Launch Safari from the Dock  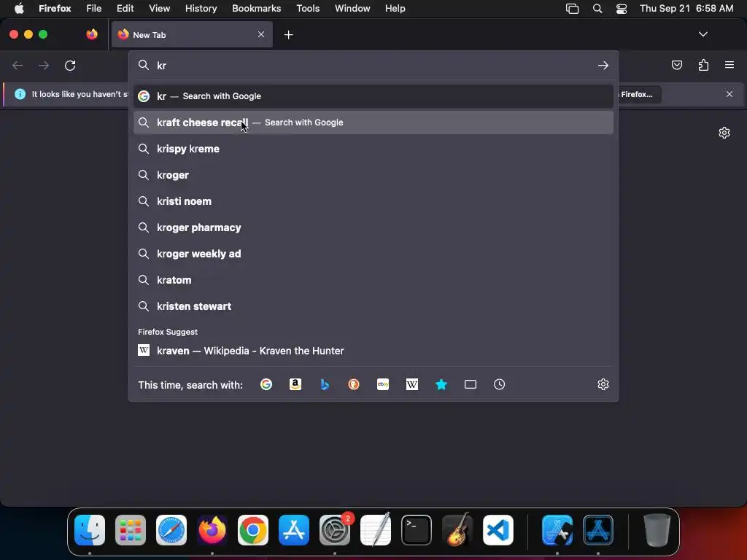pos(171,530)
